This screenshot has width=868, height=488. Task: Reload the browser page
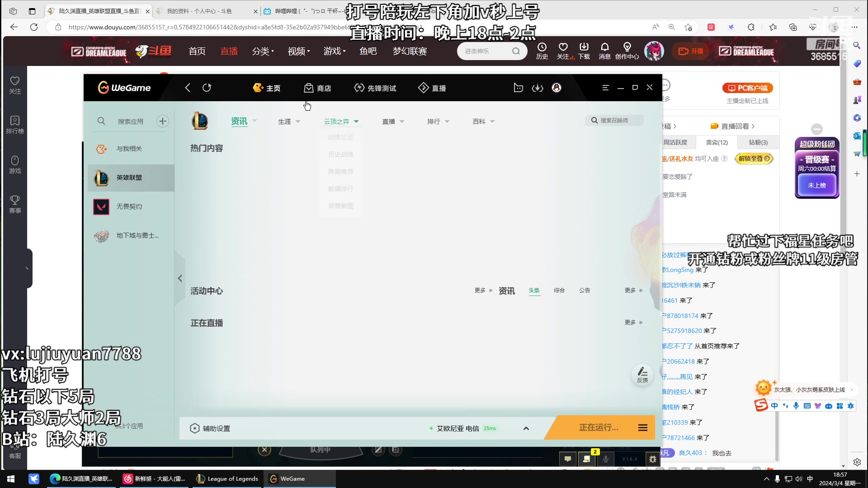[34, 27]
